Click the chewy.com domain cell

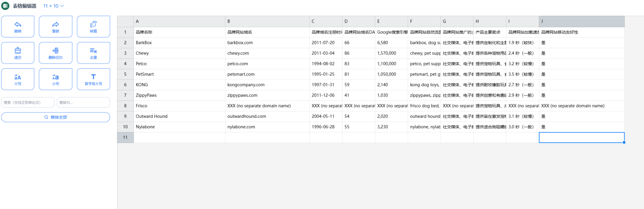coord(267,53)
